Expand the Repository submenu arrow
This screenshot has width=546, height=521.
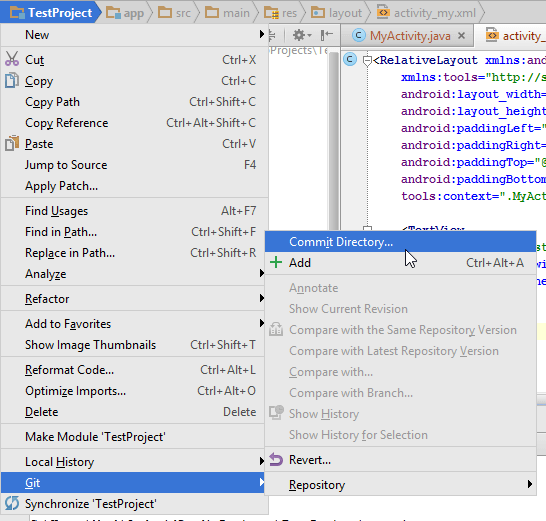pos(530,484)
